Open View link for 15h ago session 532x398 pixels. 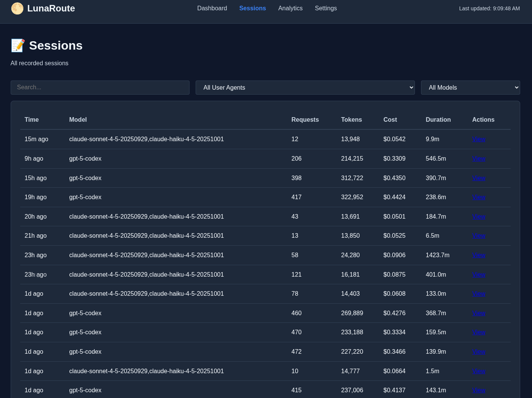(479, 178)
